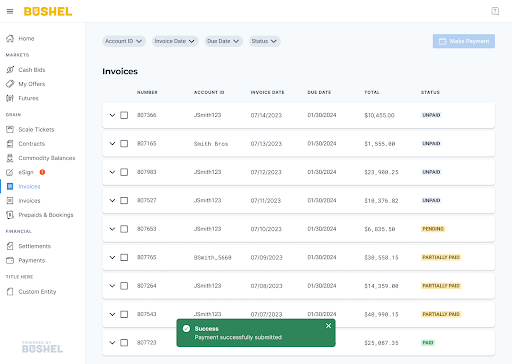The width and height of the screenshot is (512, 364).
Task: Click the Make Payment button
Action: pos(464,41)
